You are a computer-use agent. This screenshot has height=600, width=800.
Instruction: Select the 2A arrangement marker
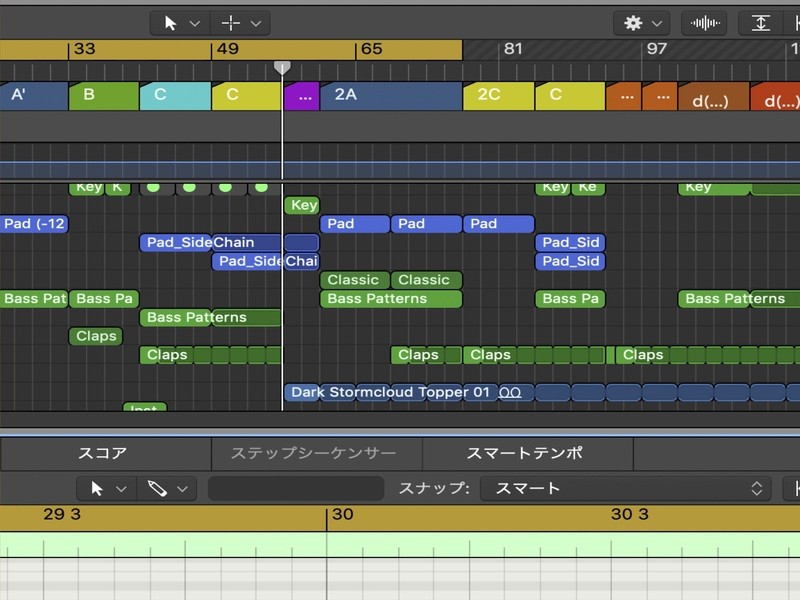tap(390, 96)
